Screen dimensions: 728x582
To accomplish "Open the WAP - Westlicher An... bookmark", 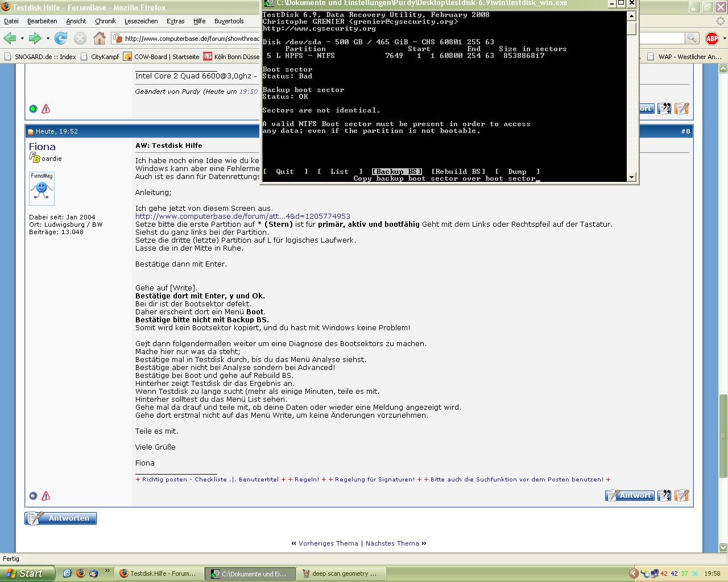I will (685, 57).
